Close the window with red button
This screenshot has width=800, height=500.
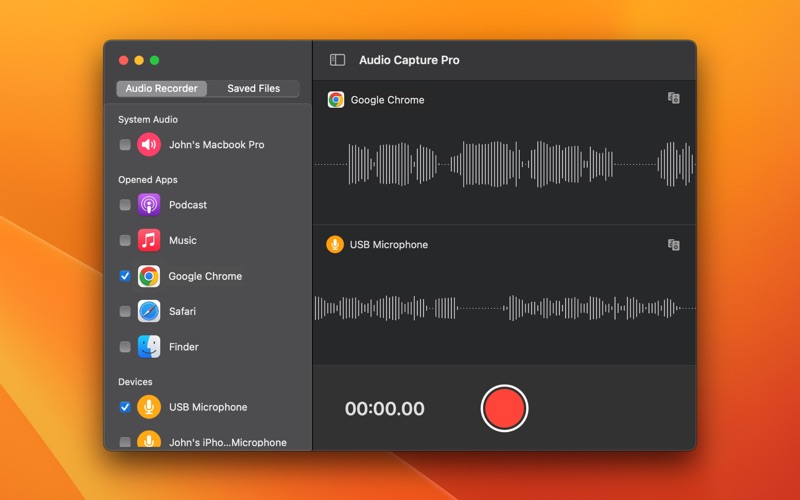(x=123, y=60)
